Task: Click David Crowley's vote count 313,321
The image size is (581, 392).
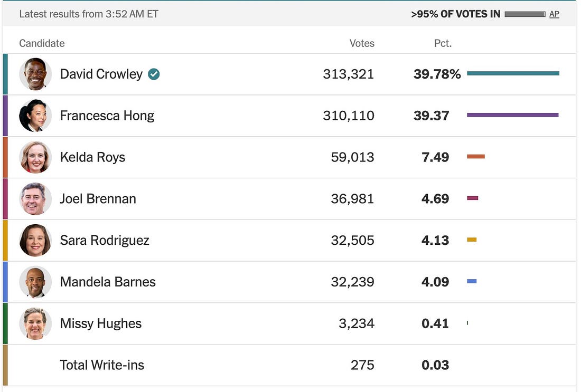Action: click(x=348, y=74)
